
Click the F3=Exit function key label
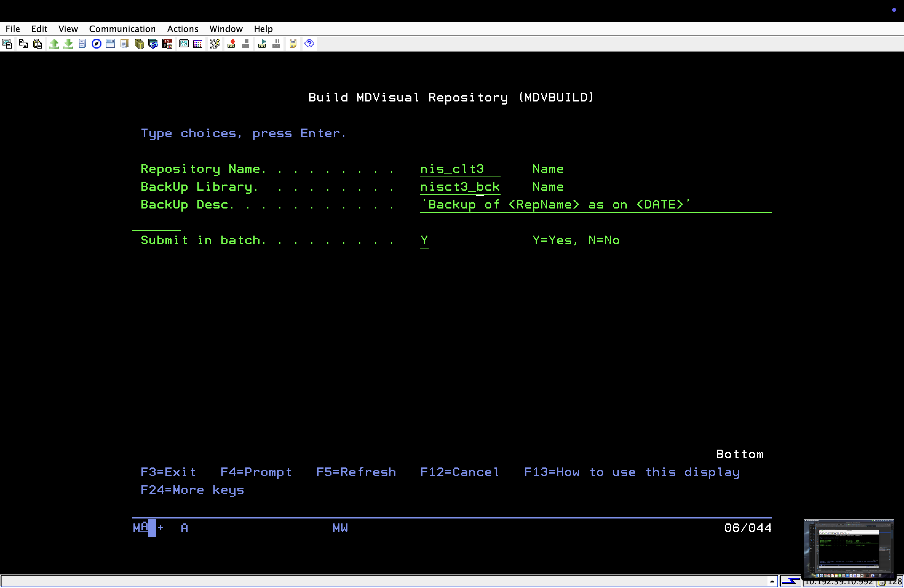tap(168, 472)
